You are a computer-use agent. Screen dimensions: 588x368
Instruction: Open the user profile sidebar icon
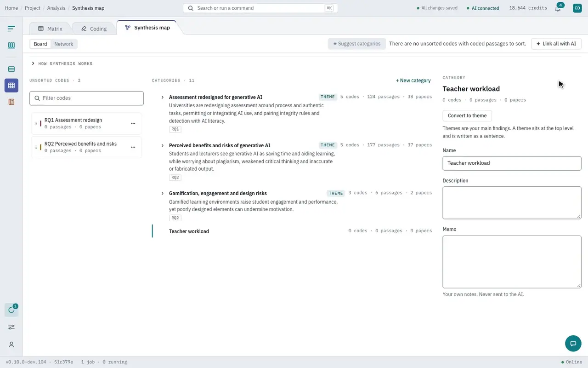(x=11, y=345)
